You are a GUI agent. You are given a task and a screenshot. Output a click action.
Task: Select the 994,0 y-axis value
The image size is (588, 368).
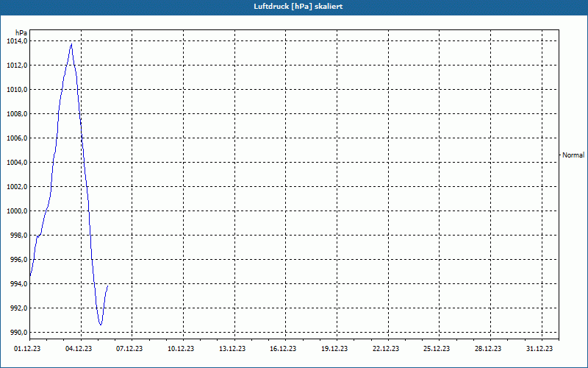click(x=18, y=284)
